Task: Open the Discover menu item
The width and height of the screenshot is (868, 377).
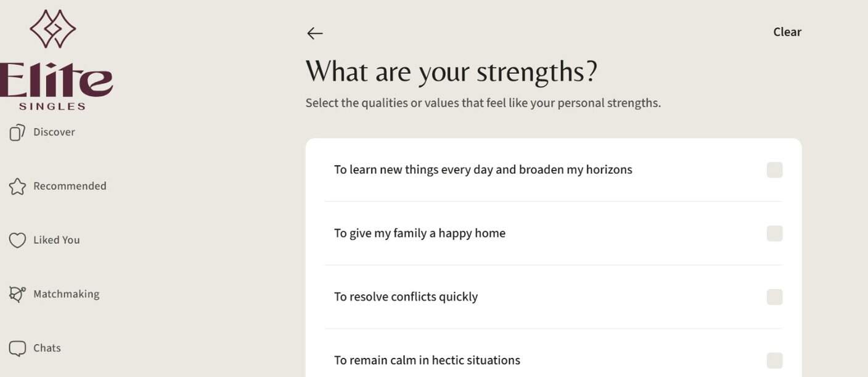Action: point(54,132)
